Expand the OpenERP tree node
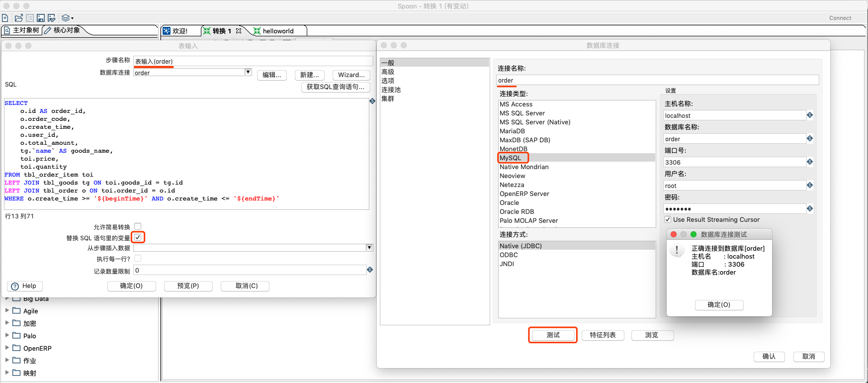This screenshot has width=868, height=383. click(x=7, y=348)
